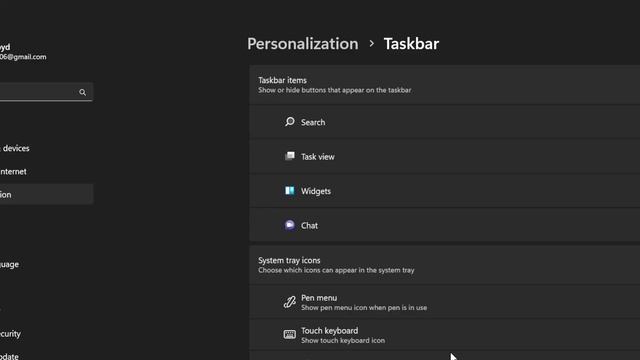The image size is (640, 360).
Task: Click the Pen menu row label
Action: 319,298
